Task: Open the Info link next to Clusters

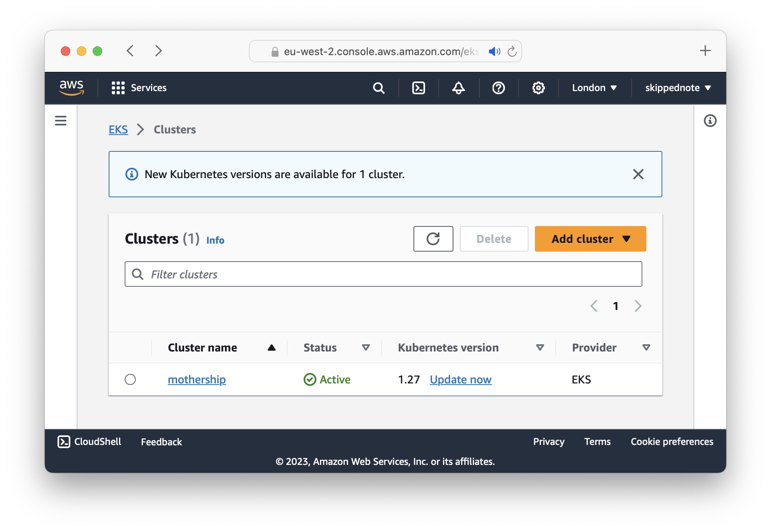Action: point(215,240)
